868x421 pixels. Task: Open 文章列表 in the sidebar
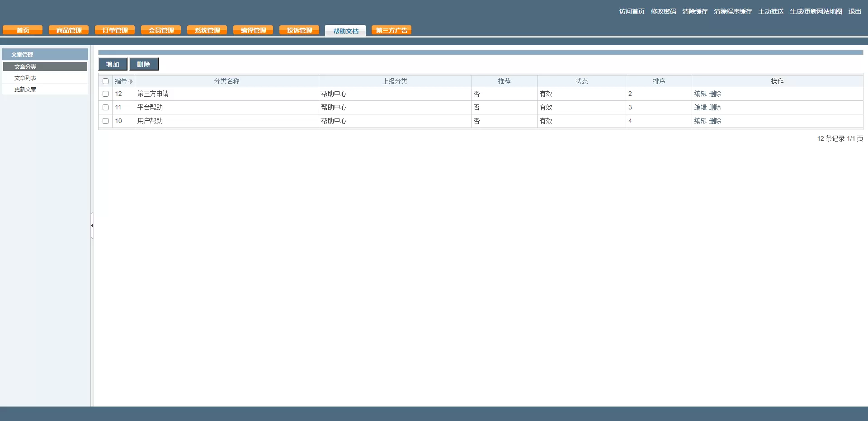pos(25,78)
